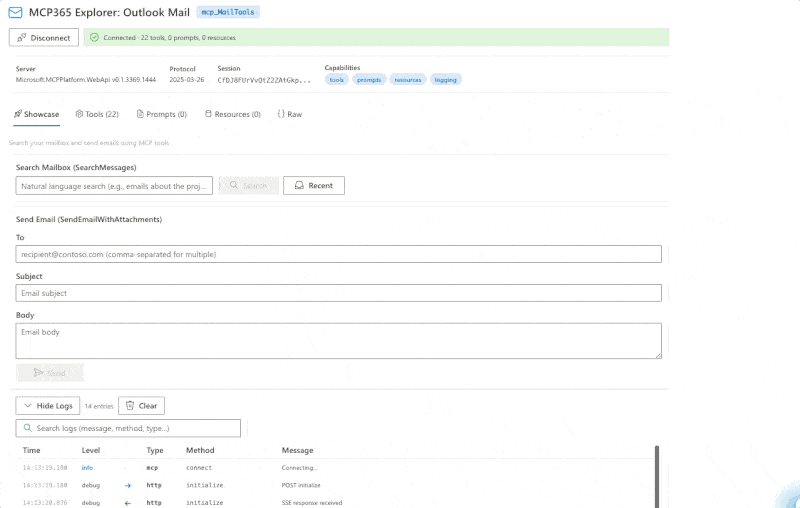The height and width of the screenshot is (508, 800).
Task: Click the mailbox Search button
Action: pos(248,185)
